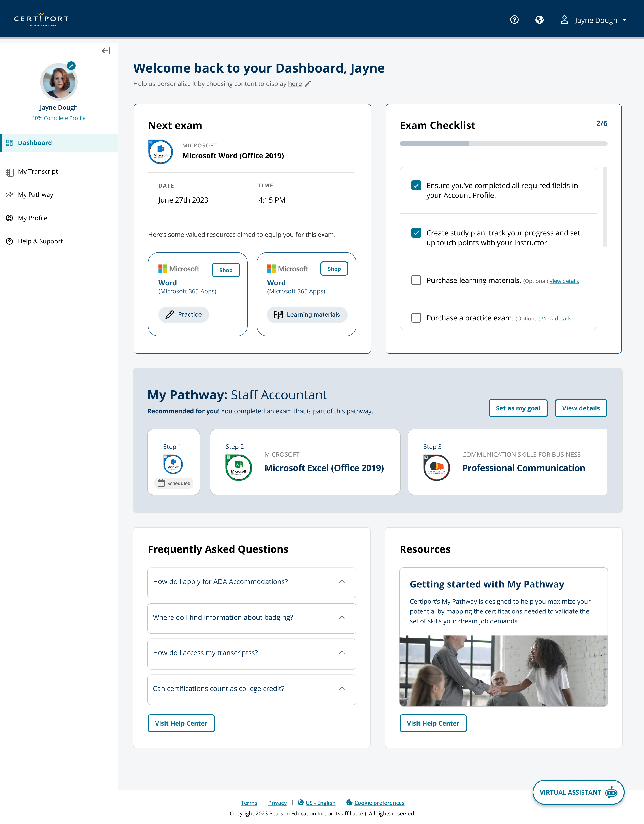Click the Learning materials button
The height and width of the screenshot is (824, 644).
click(307, 315)
